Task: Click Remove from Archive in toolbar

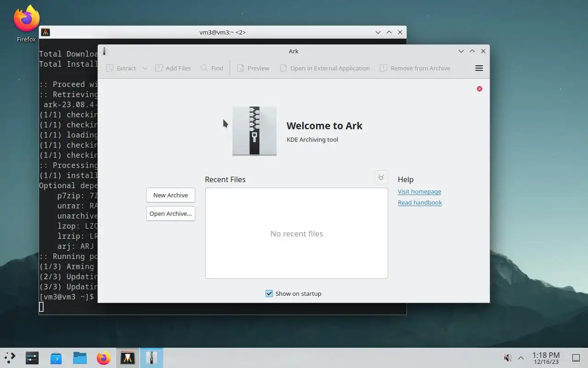Action: 415,68
